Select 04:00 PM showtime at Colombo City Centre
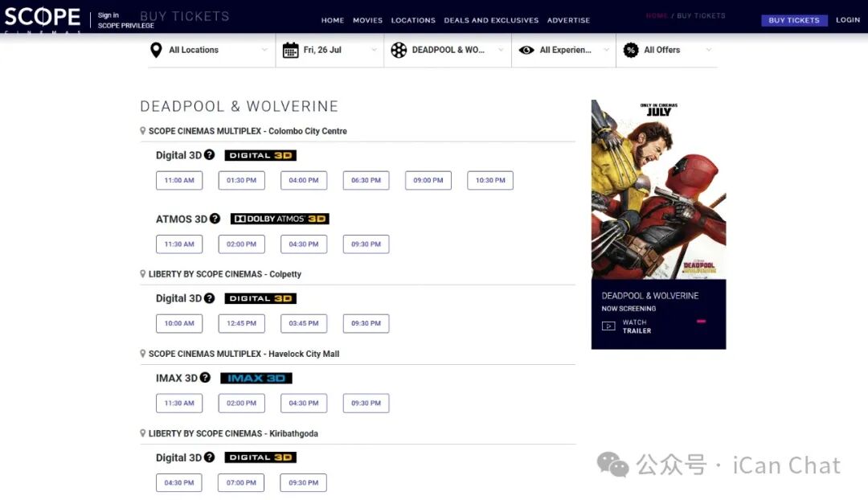Viewport: 868px width, 500px height. click(x=303, y=181)
